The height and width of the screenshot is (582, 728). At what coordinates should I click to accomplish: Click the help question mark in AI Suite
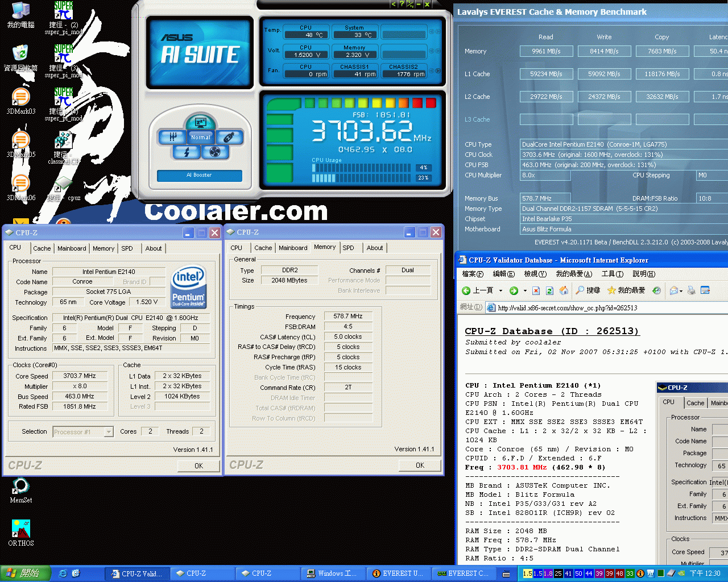[x=402, y=4]
